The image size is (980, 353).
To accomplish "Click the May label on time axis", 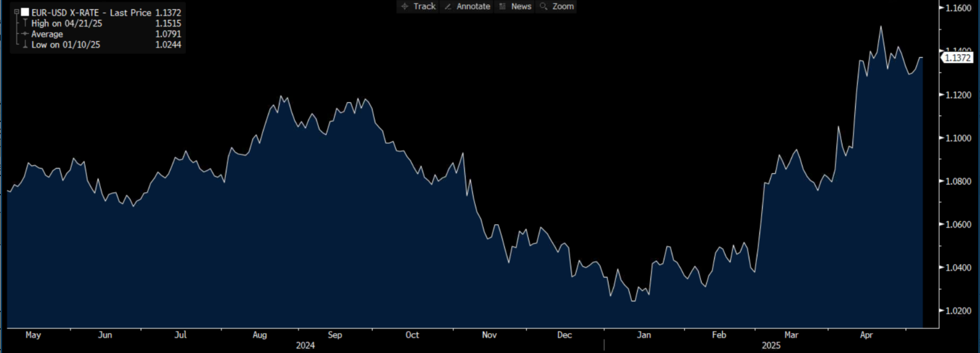I will (33, 335).
